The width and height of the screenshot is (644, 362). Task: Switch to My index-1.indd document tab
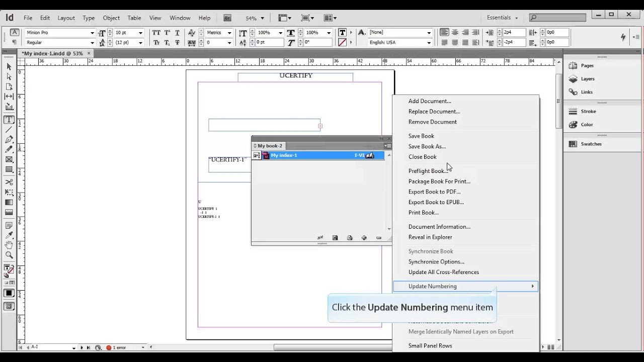[x=52, y=53]
